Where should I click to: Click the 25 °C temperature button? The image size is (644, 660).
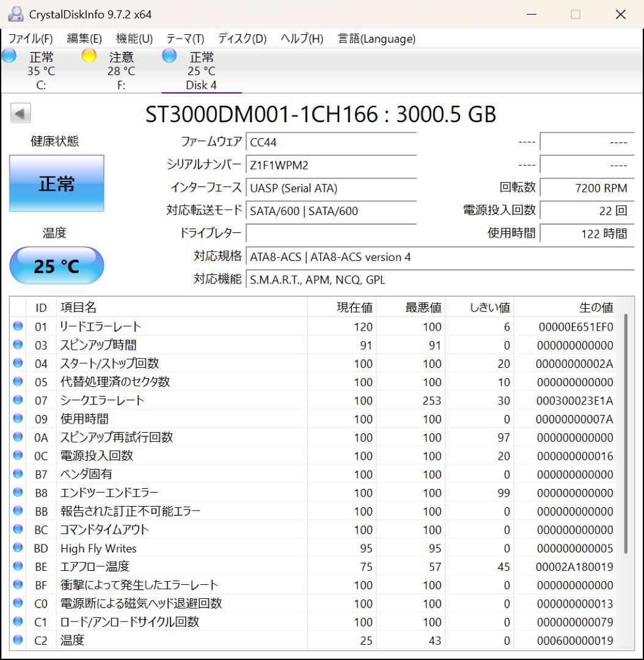57,266
